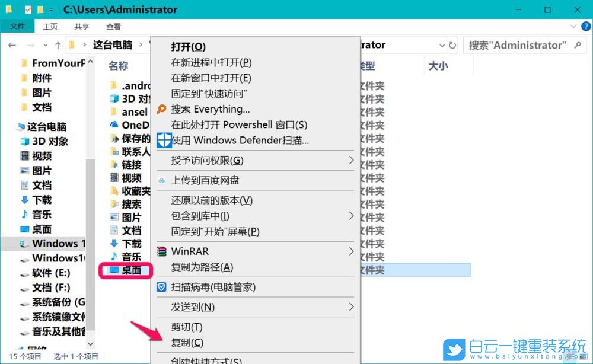The width and height of the screenshot is (593, 364).
Task: Navigate back with the back arrow
Action: [12, 44]
